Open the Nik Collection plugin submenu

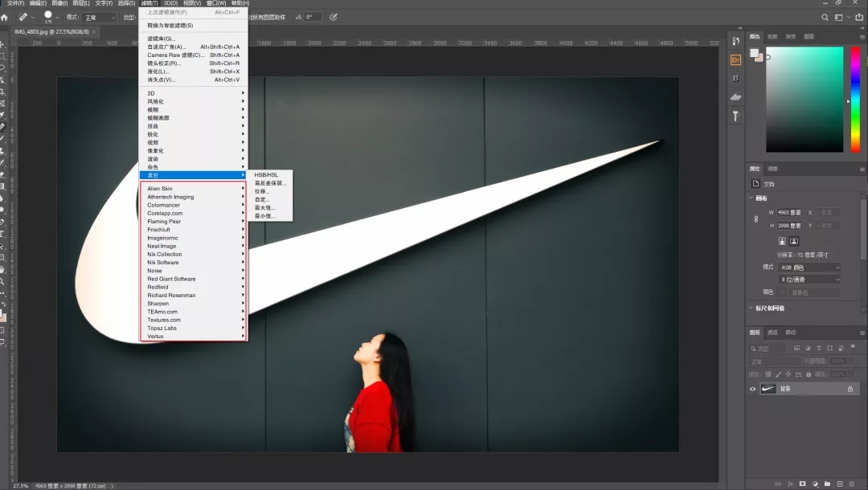click(x=193, y=255)
